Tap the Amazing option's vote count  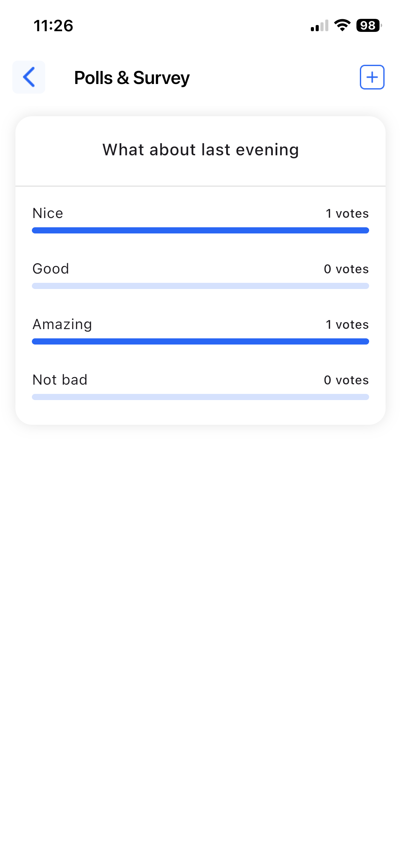coord(347,325)
